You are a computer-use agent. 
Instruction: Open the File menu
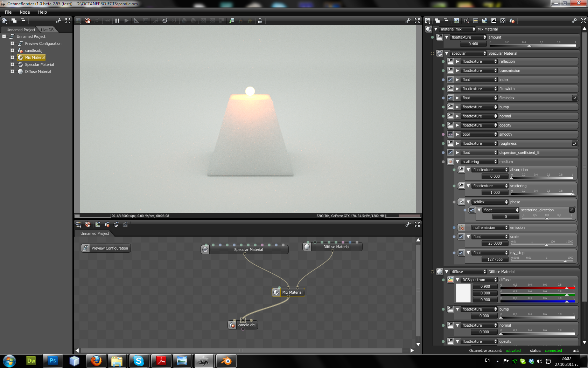[8, 12]
